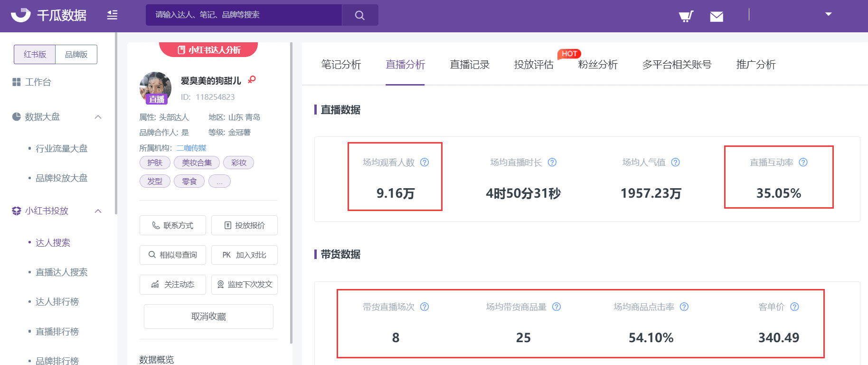
Task: Expand more tags ellipsis
Action: 219,181
